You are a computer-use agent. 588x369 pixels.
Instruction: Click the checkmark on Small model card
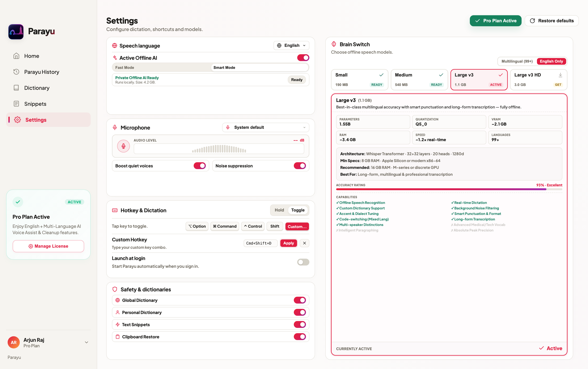(x=381, y=75)
